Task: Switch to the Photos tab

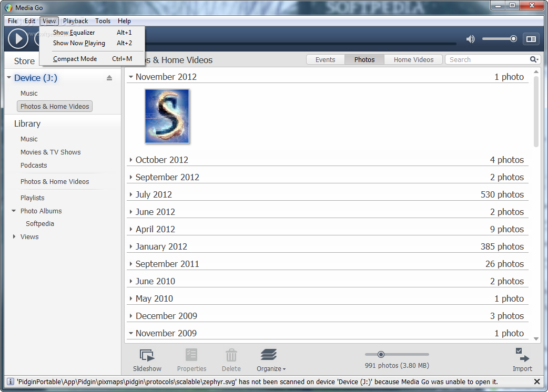Action: tap(364, 60)
